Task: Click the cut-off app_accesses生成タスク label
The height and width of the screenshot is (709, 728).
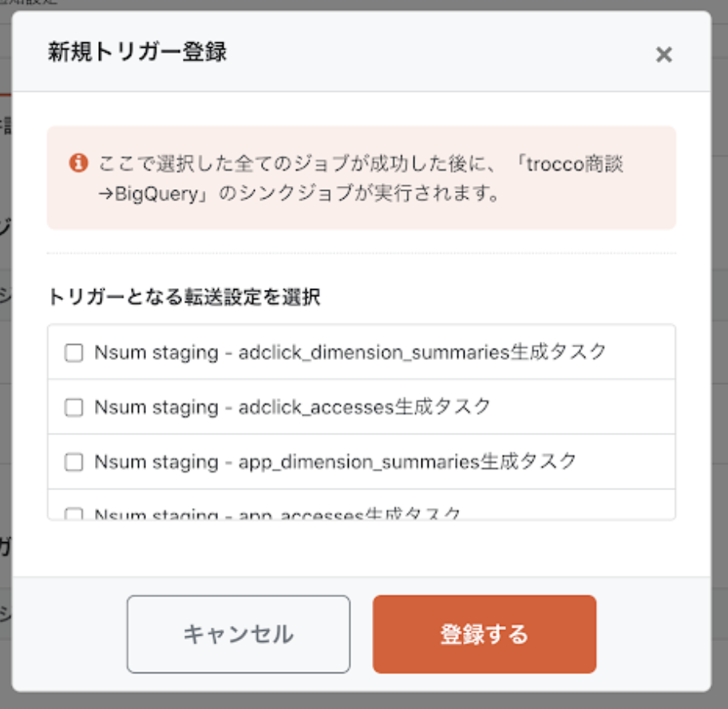Action: click(278, 514)
